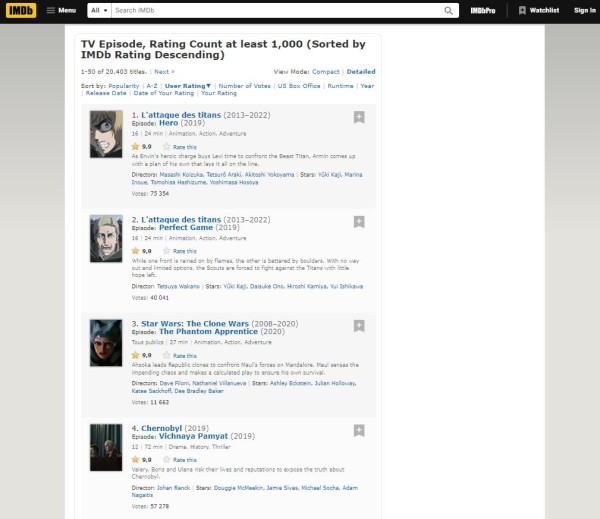
Task: Sort by Popularity
Action: tap(124, 86)
